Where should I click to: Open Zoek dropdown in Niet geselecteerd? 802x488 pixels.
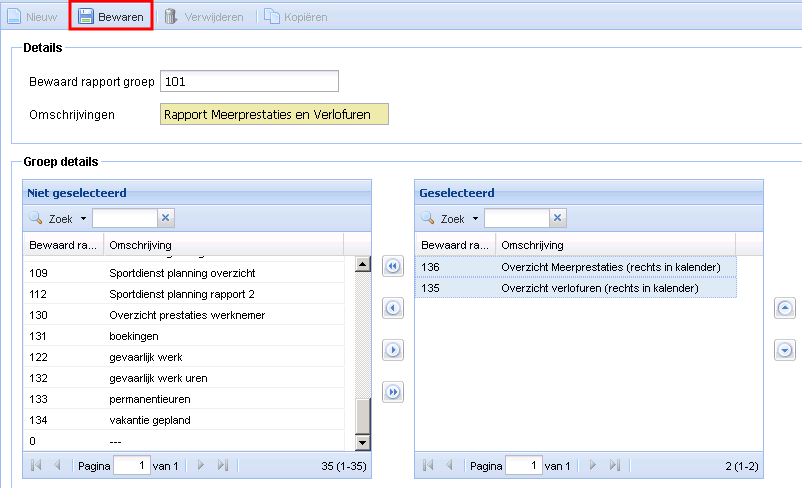83,219
